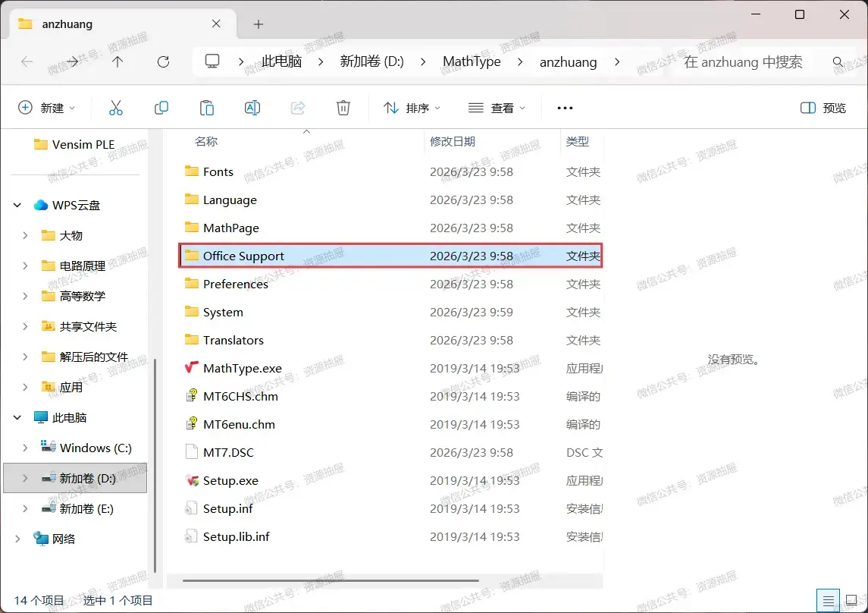Click the Share icon in toolbar

(x=298, y=108)
